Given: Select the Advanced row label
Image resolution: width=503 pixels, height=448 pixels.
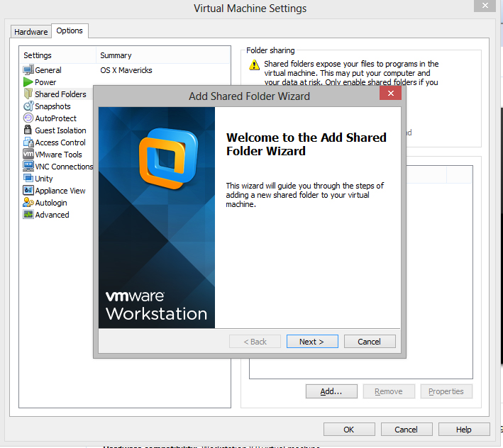Looking at the screenshot, I should click(x=52, y=215).
